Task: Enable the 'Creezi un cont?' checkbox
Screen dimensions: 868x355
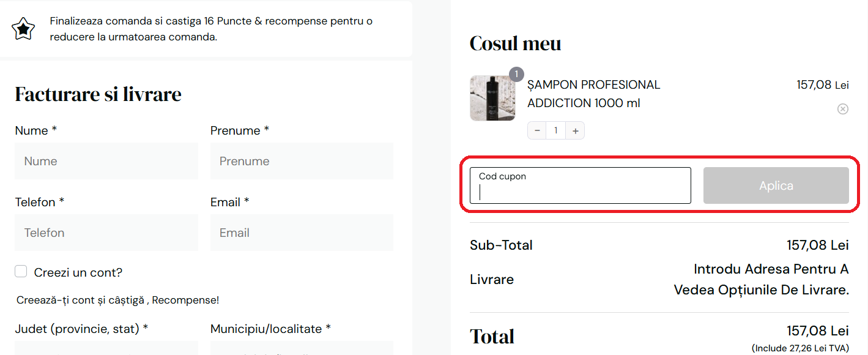Action: point(20,271)
